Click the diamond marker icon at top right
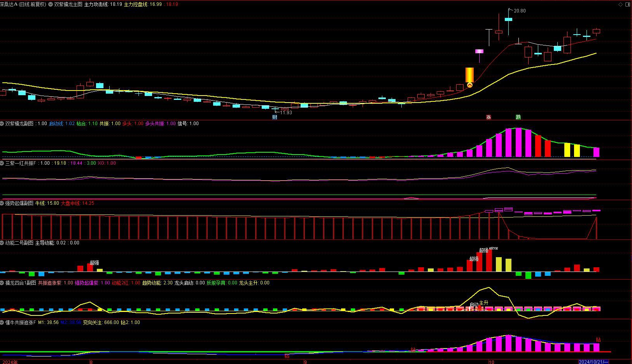632x364 pixels. pos(620,4)
